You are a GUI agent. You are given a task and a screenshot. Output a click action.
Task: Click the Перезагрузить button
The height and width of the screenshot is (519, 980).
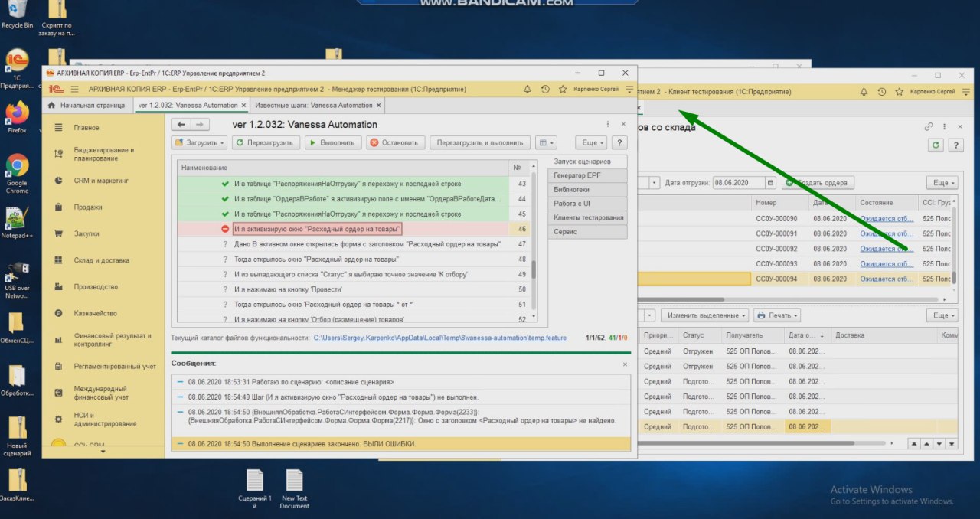click(x=265, y=142)
